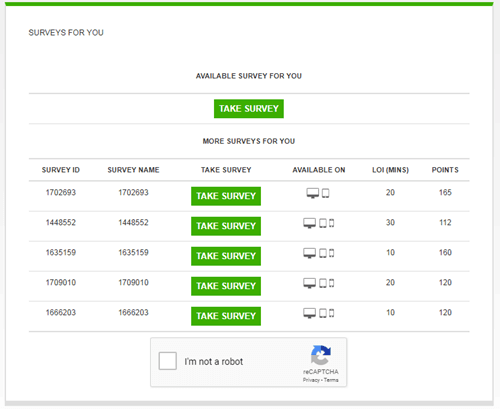Click desktop icon for survey 1709010
Viewport: 500px width, 409px height.
pos(309,283)
